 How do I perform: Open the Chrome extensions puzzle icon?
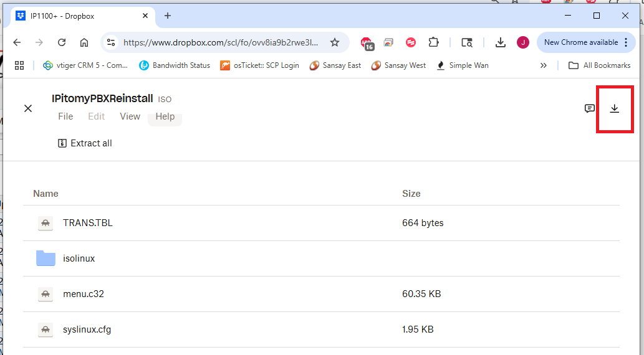coord(433,42)
